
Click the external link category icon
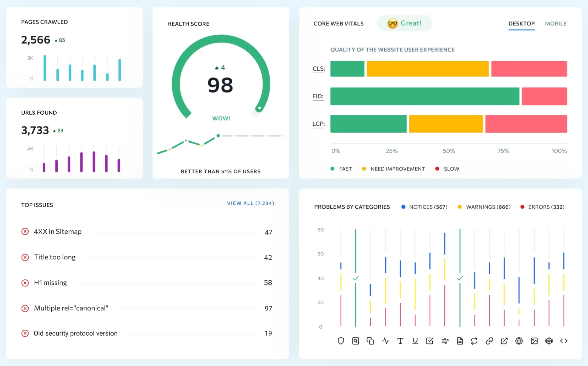[x=504, y=341]
